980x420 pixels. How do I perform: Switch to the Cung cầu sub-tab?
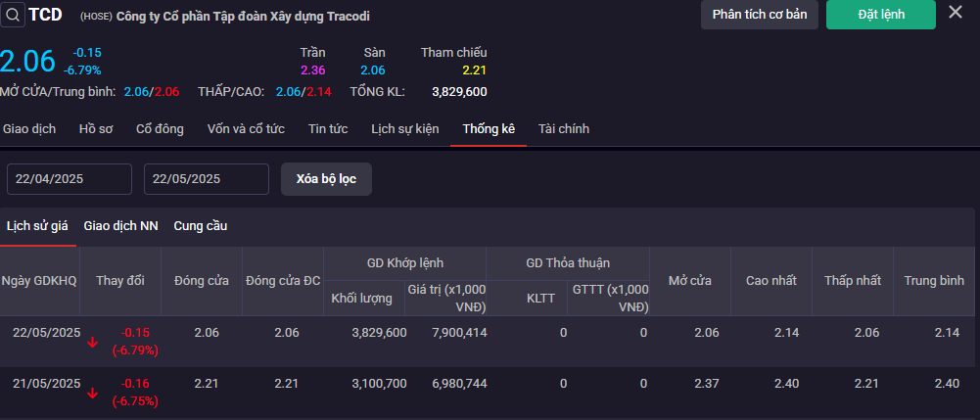[x=201, y=226]
